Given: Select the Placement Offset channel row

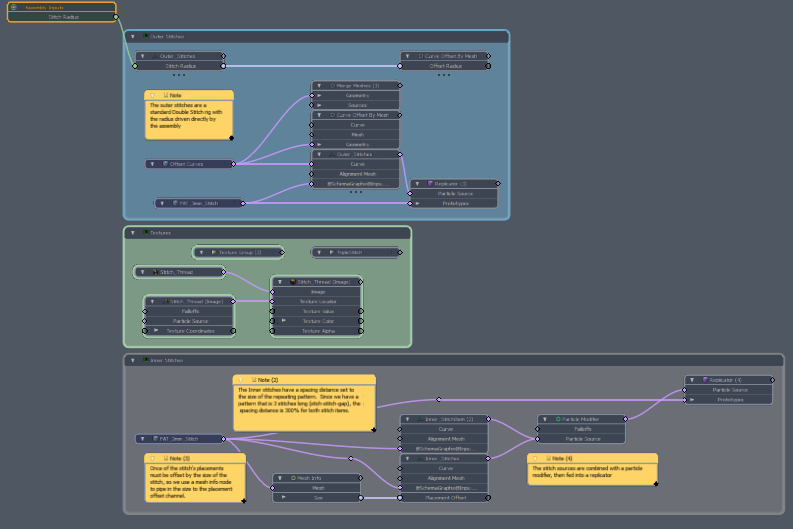Looking at the screenshot, I should click(x=445, y=498).
